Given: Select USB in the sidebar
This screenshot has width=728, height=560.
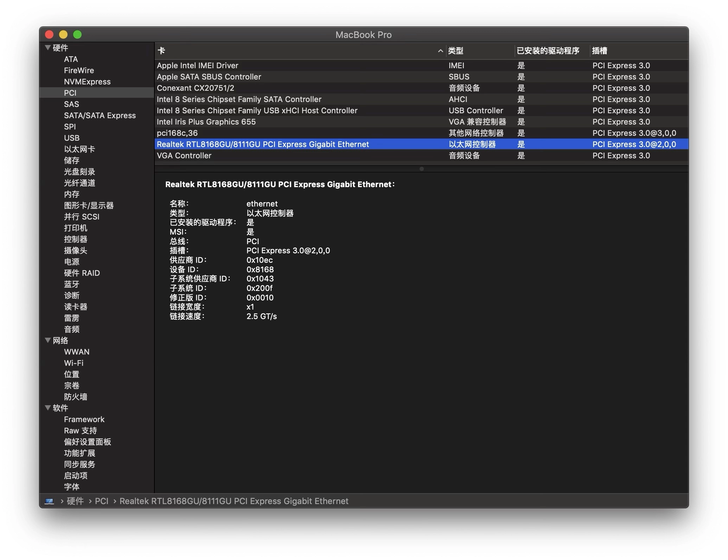Looking at the screenshot, I should point(97,138).
